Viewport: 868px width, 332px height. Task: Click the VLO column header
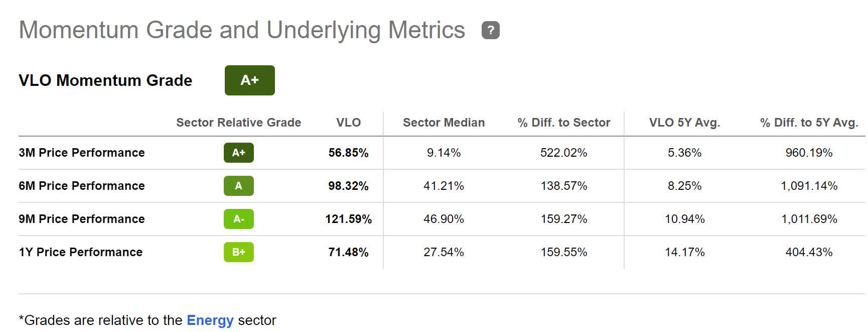[348, 123]
